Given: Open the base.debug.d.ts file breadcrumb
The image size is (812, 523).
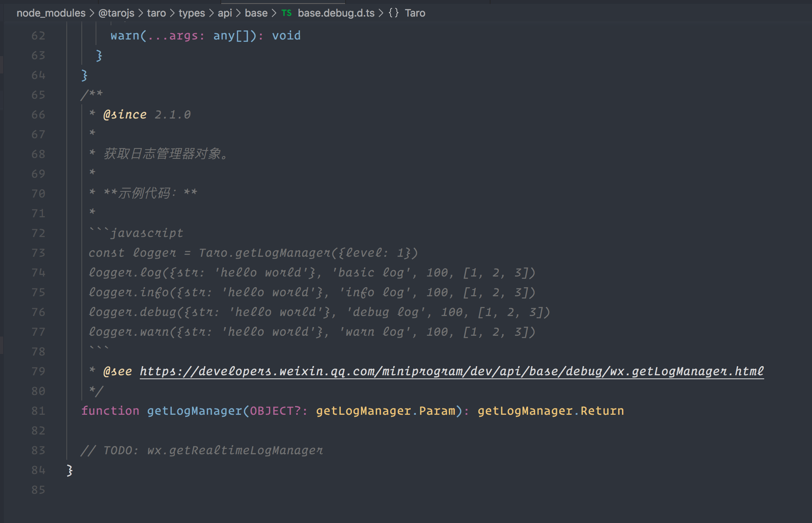Looking at the screenshot, I should point(336,13).
